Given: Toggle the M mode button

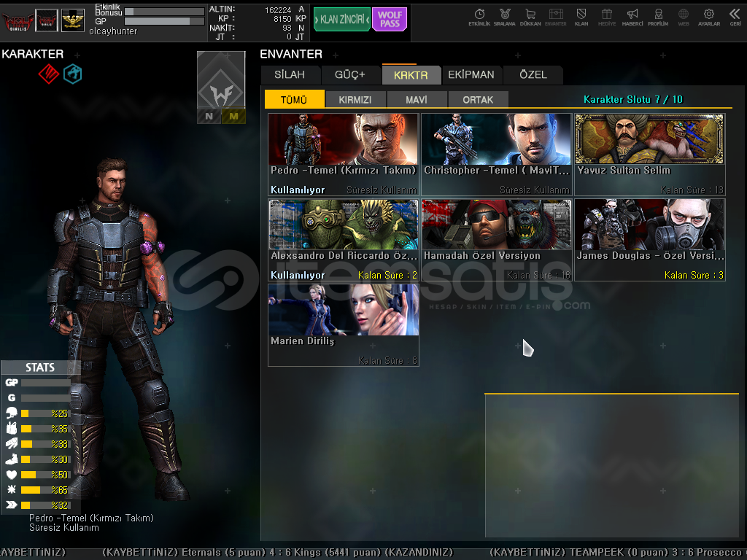Looking at the screenshot, I should pos(233,116).
